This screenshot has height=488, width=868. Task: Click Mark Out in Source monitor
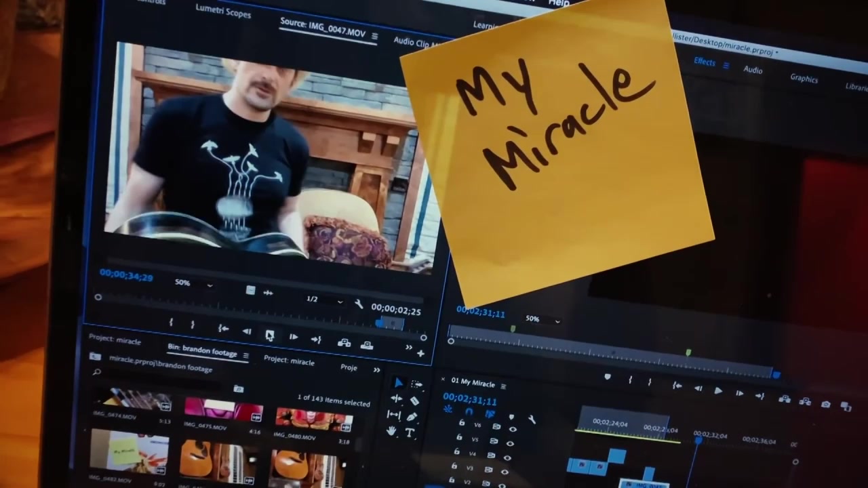[x=193, y=325]
